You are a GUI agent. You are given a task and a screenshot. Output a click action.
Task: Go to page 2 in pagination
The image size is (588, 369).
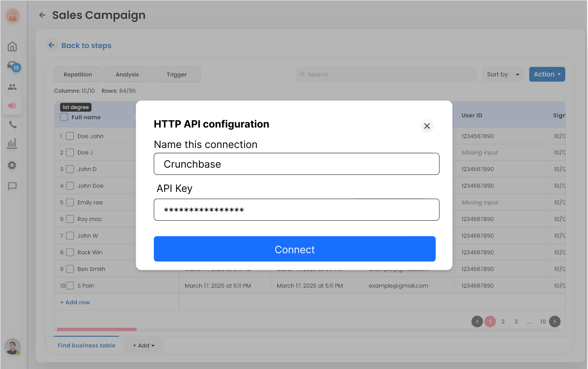[503, 322]
